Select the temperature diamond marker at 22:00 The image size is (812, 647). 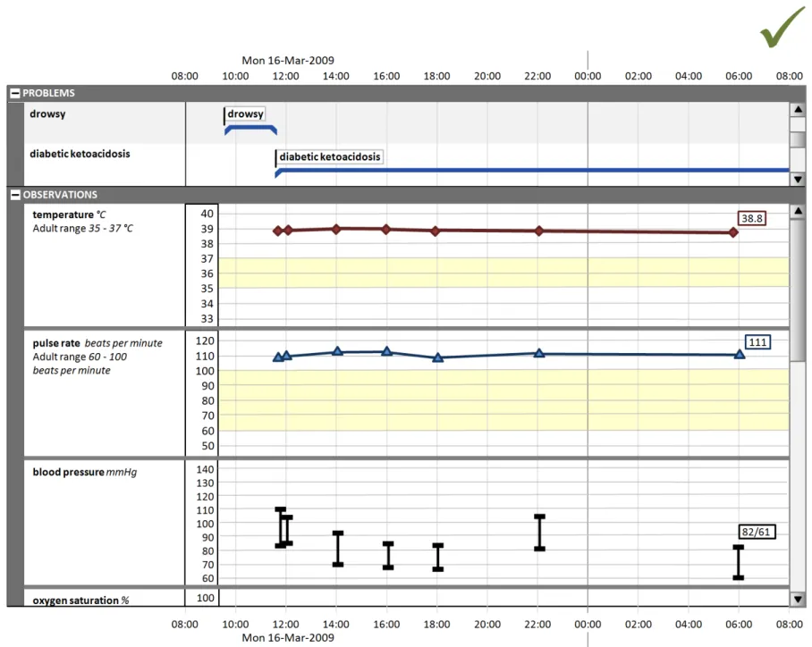point(538,231)
